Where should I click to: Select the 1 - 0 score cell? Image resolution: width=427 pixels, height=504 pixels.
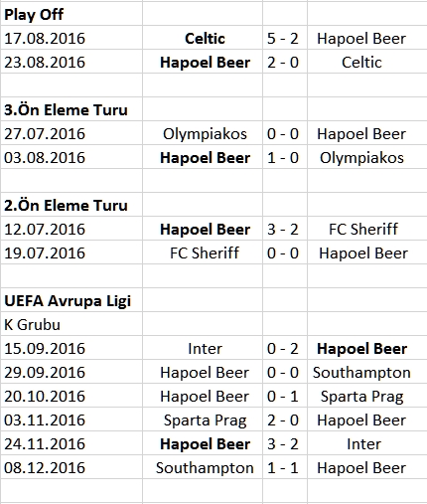pyautogui.click(x=285, y=157)
